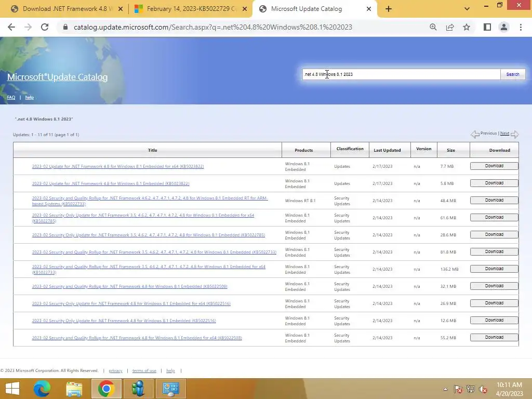Screen dimensions: 532x399
Task: Click the browser forward arrow
Action: (x=28, y=27)
